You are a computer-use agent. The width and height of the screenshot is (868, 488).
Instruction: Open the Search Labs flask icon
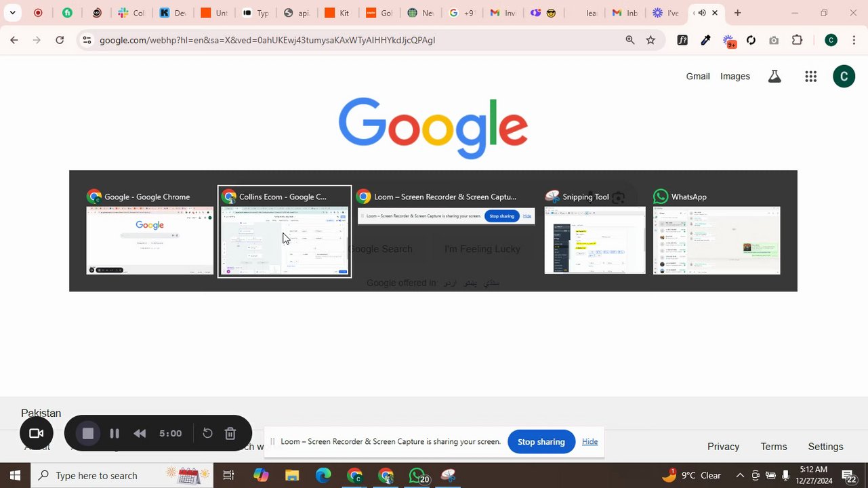click(x=774, y=77)
